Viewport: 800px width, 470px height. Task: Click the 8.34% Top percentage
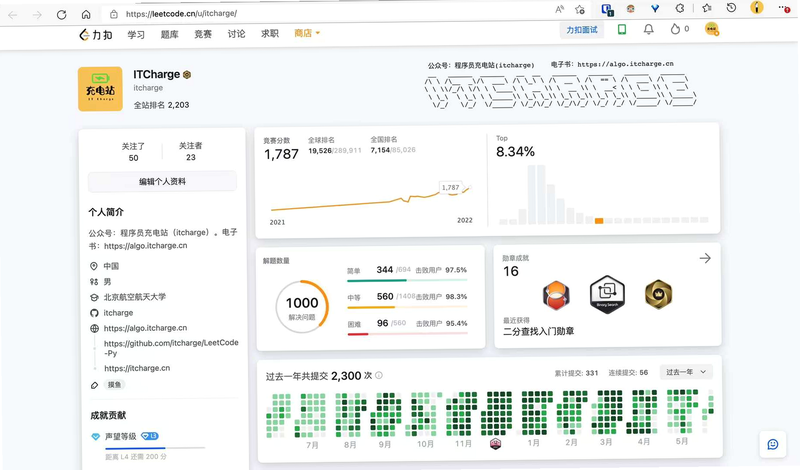click(515, 152)
